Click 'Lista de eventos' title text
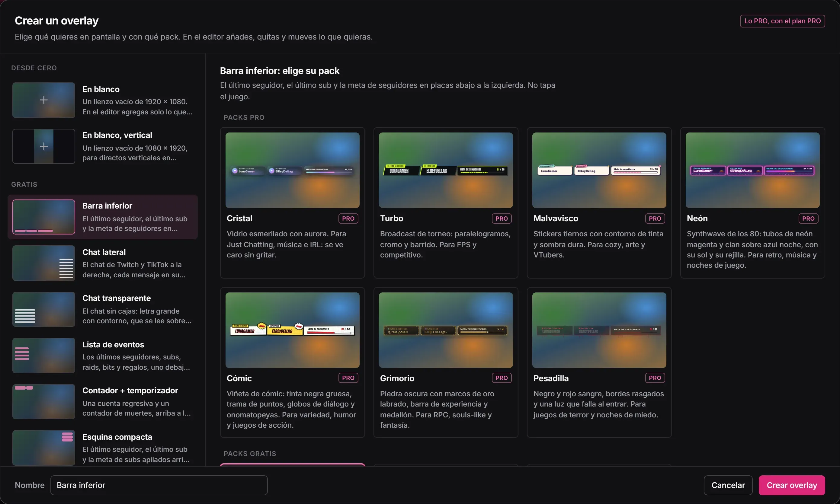 pos(113,345)
